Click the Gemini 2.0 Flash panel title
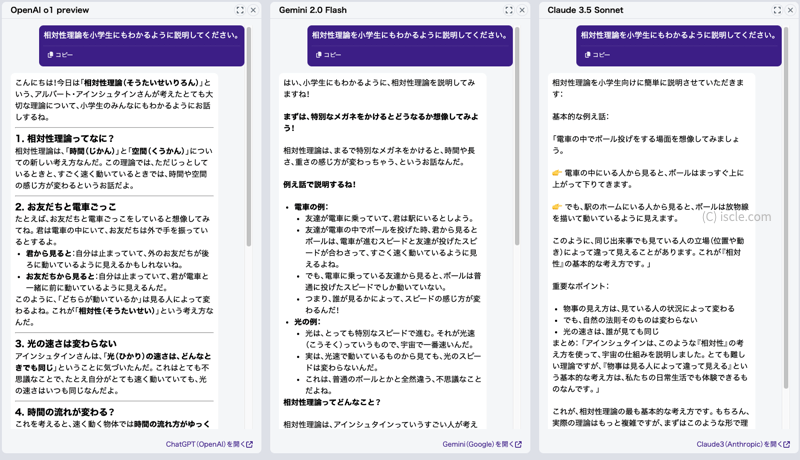Image resolution: width=800 pixels, height=460 pixels. click(x=313, y=10)
